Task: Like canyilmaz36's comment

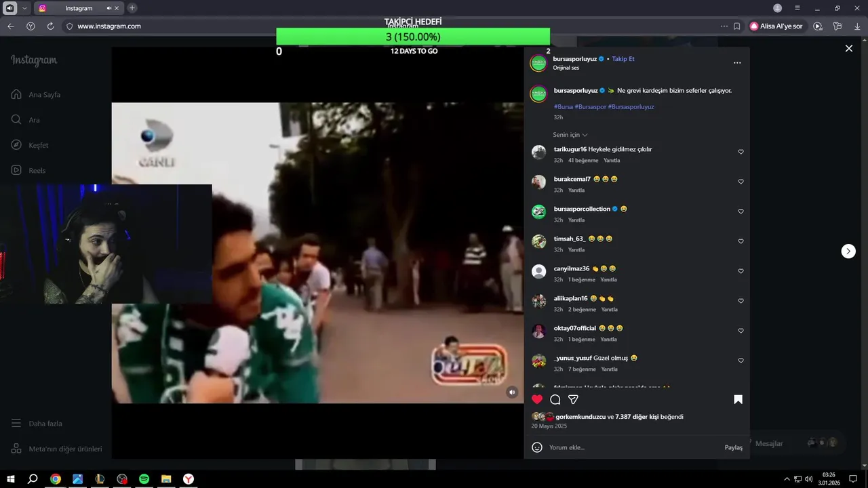Action: [741, 271]
